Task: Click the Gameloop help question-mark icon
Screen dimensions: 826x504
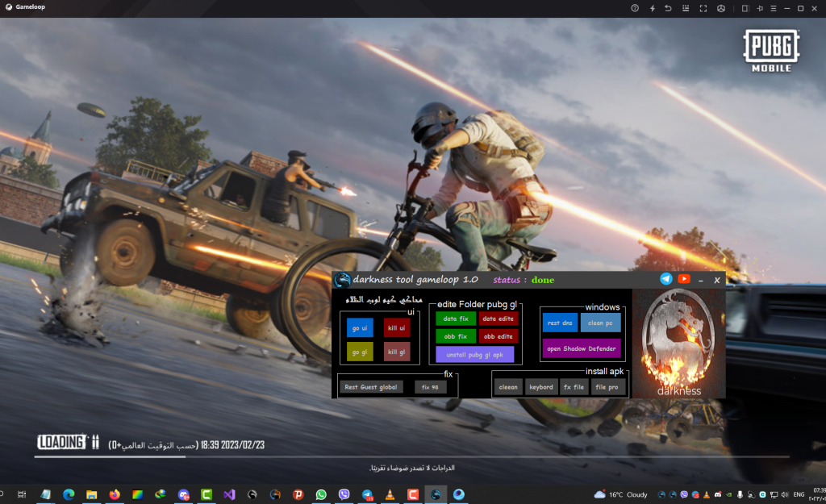Action: pyautogui.click(x=635, y=8)
